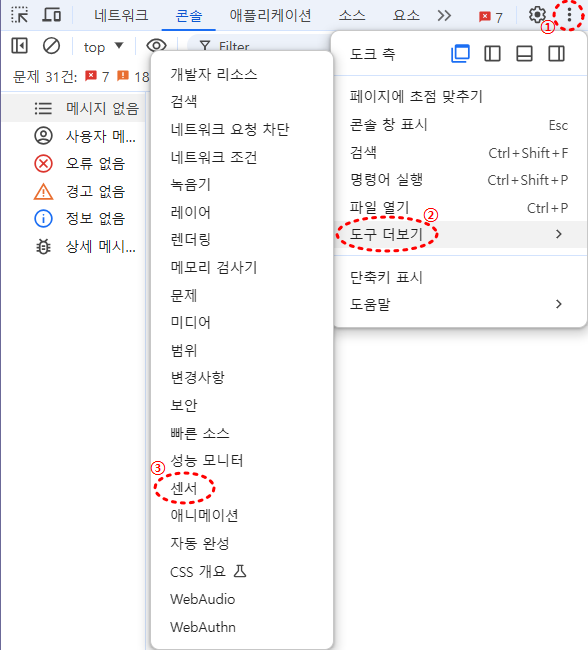Open 성능 모니터 tool

click(x=242, y=461)
